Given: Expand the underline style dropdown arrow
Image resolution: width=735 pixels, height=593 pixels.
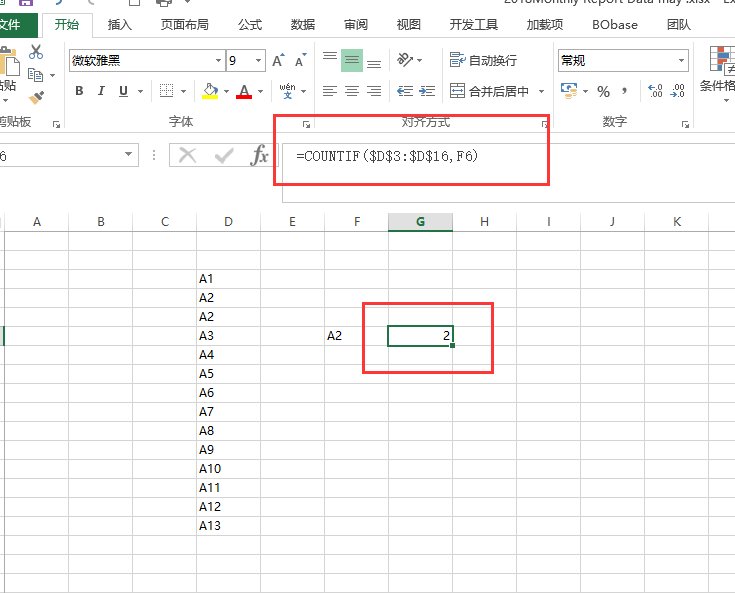Looking at the screenshot, I should [x=140, y=91].
